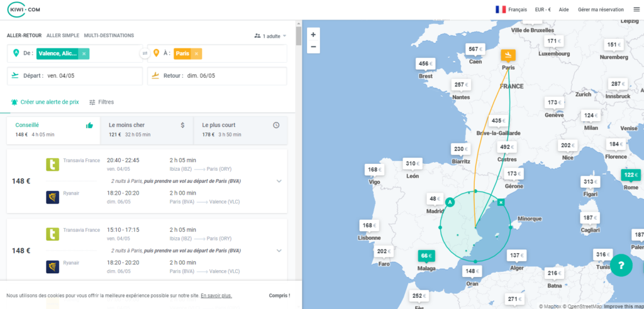The width and height of the screenshot is (644, 309).
Task: Remove the Paris destination tag
Action: 196,54
